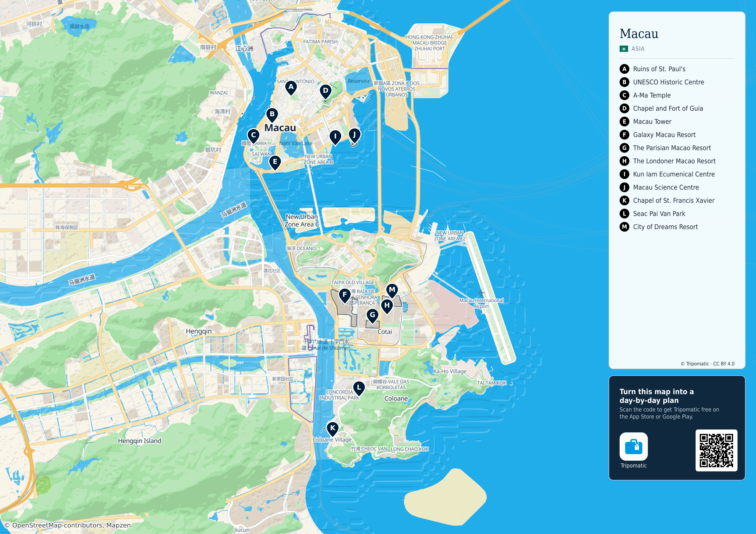This screenshot has height=534, width=756.
Task: Click the 'Reservoir' map label
Action: pyautogui.click(x=359, y=81)
